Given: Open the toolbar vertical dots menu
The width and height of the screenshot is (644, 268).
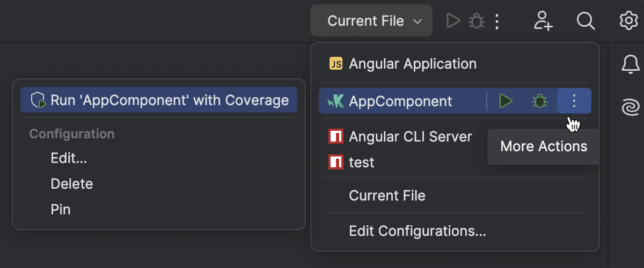Looking at the screenshot, I should (x=497, y=21).
